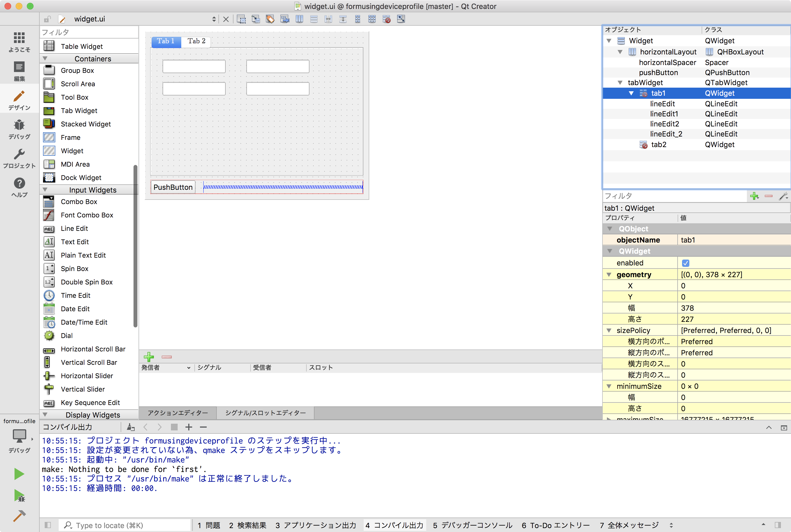Open the 1 問題 output pane
The image size is (791, 532).
click(209, 525)
